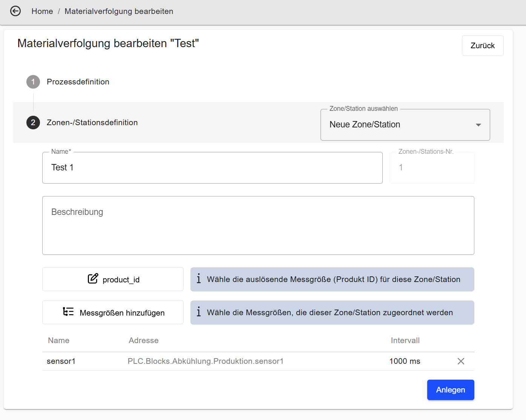
Task: Click the dropdown arrow next to Neue Zone/Station
Action: (x=478, y=125)
